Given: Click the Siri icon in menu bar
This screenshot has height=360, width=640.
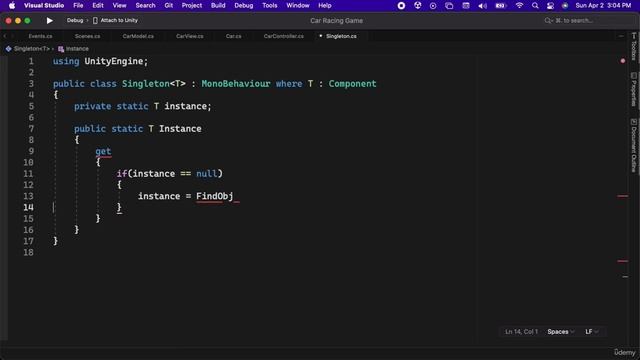Looking at the screenshot, I should [565, 5].
